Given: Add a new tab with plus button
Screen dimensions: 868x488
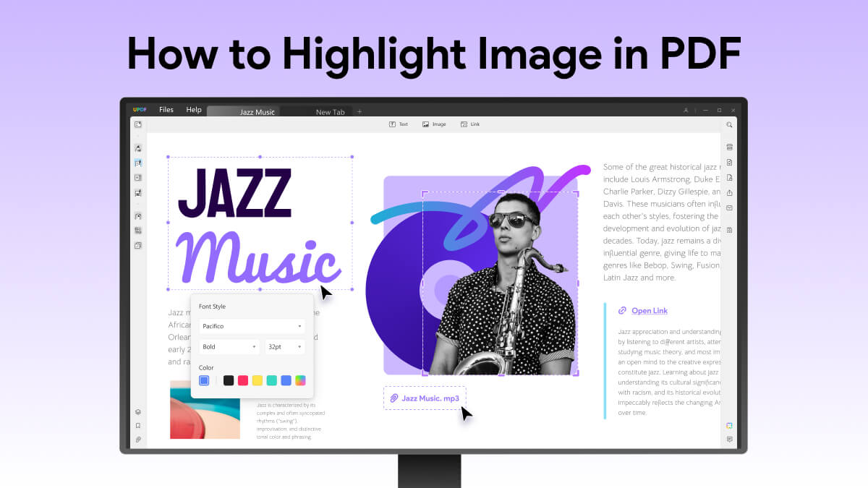Looking at the screenshot, I should [x=359, y=111].
